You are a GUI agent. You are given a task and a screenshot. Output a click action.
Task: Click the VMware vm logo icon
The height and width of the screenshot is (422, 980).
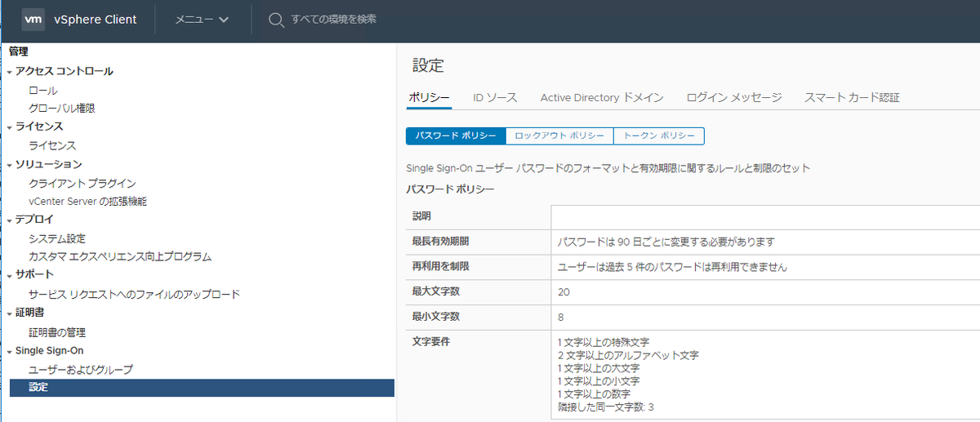coord(33,19)
